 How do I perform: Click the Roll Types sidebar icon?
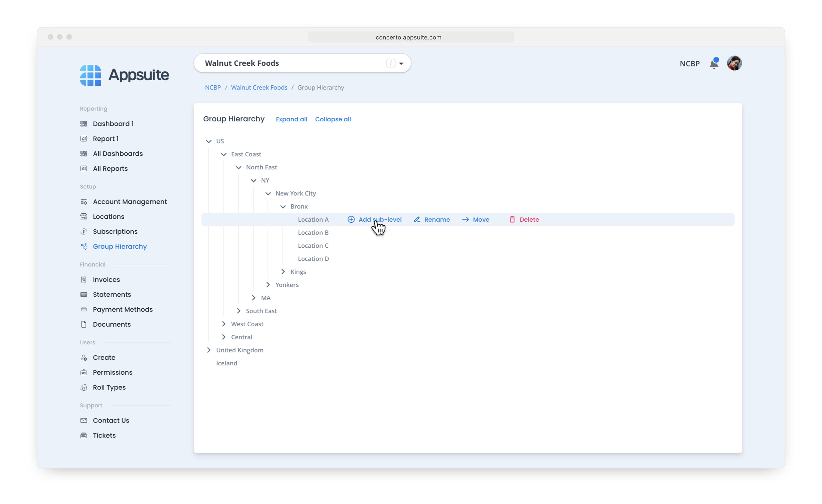[x=84, y=387]
